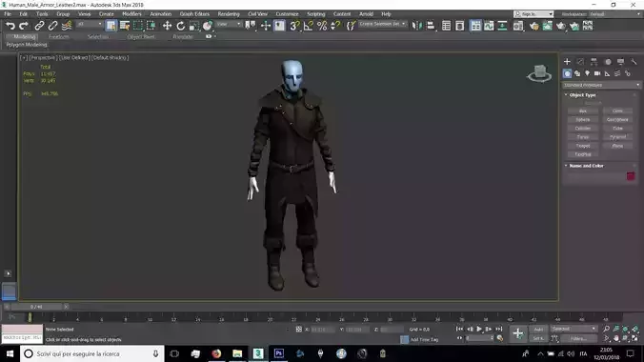Open the Workspaces Default dropdown
The height and width of the screenshot is (362, 644).
tap(614, 14)
